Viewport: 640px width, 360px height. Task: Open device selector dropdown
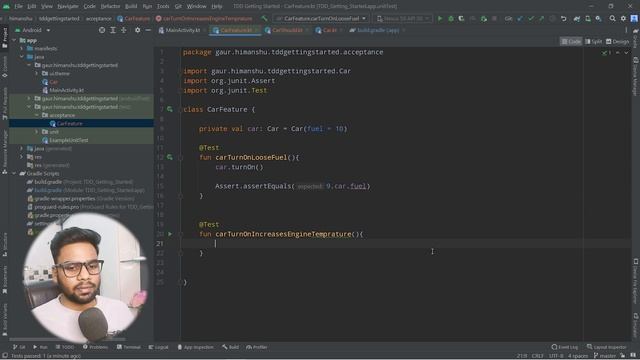point(403,18)
